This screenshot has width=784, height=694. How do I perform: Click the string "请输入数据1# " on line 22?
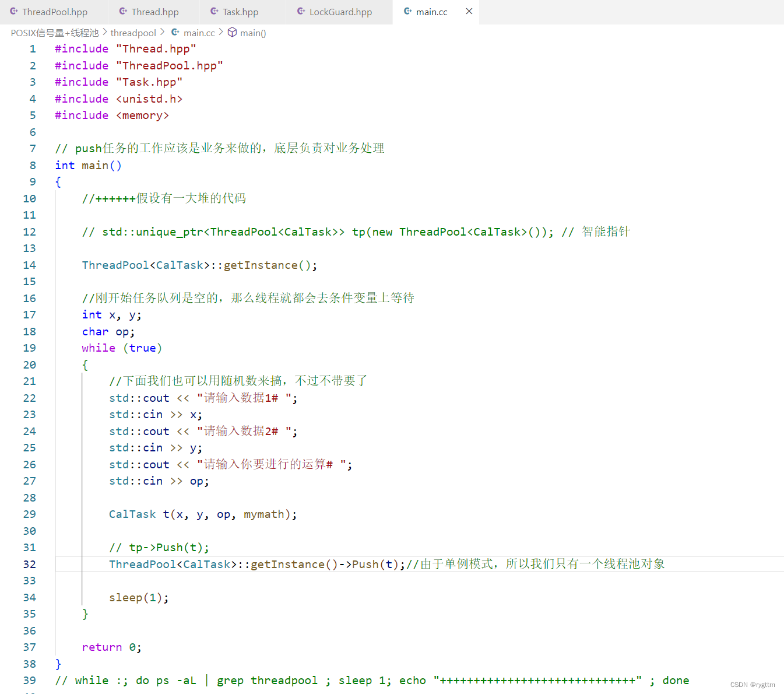(x=244, y=398)
